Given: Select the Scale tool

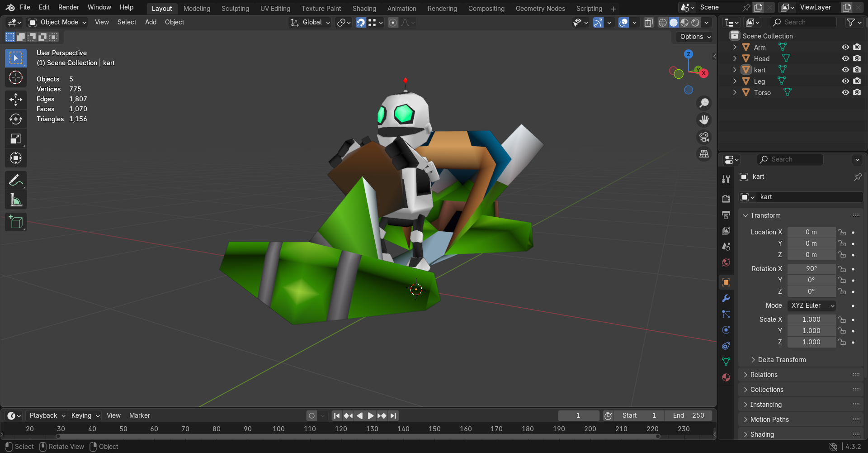Looking at the screenshot, I should [x=16, y=138].
